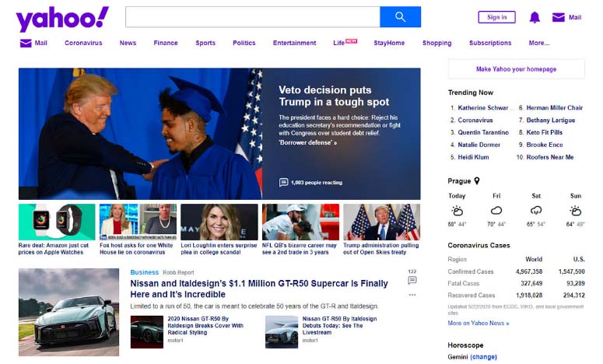Click the Prague location pin icon
603x364 pixels.
(477, 181)
